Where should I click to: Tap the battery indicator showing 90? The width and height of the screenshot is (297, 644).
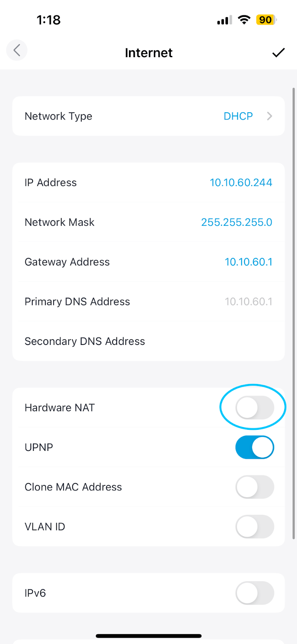tap(265, 19)
